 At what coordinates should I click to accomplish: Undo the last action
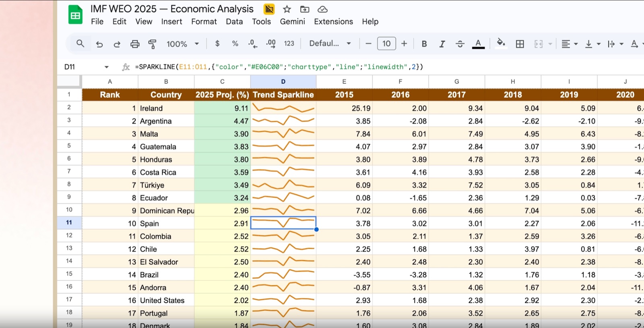(x=99, y=44)
